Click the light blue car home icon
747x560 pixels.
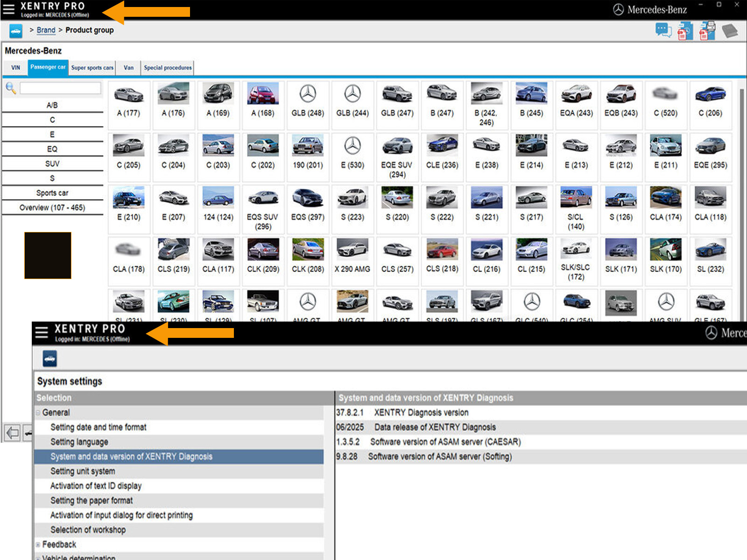15,31
